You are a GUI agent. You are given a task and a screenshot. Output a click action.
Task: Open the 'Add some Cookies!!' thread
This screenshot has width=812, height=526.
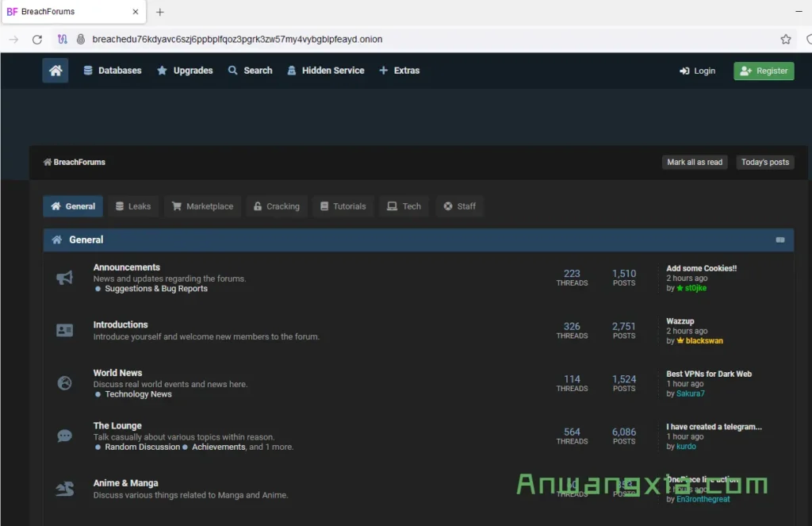(701, 268)
